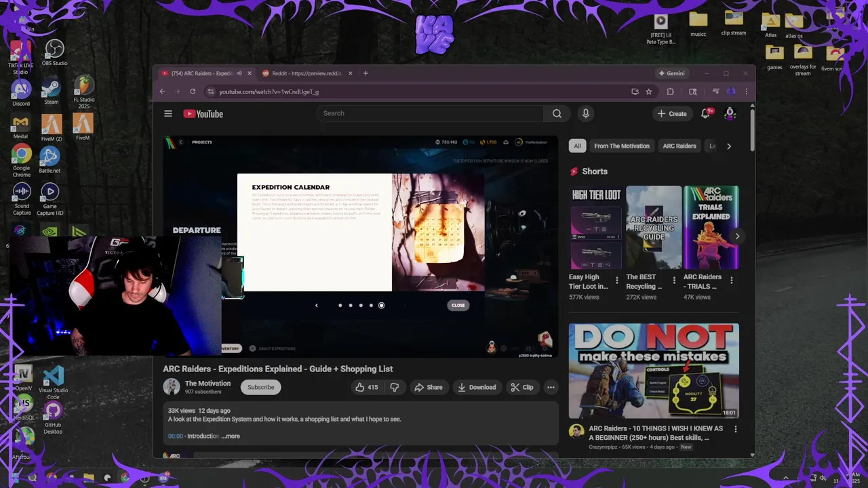The image size is (868, 488).
Task: Open Game Capture HD shortcut
Action: [x=50, y=199]
